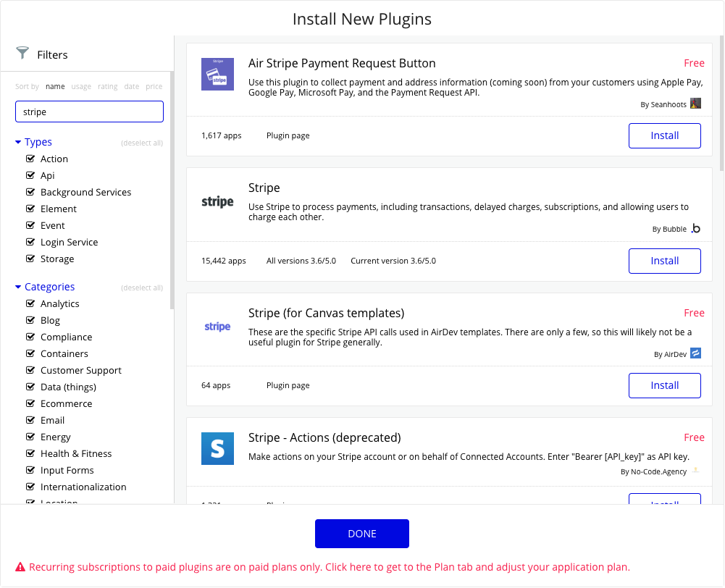Click the Filters funnel icon
This screenshot has height=588, width=725.
[x=22, y=53]
